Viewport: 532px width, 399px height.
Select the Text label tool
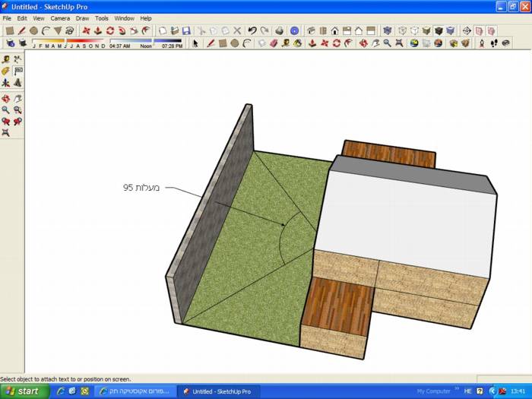pyautogui.click(x=17, y=71)
